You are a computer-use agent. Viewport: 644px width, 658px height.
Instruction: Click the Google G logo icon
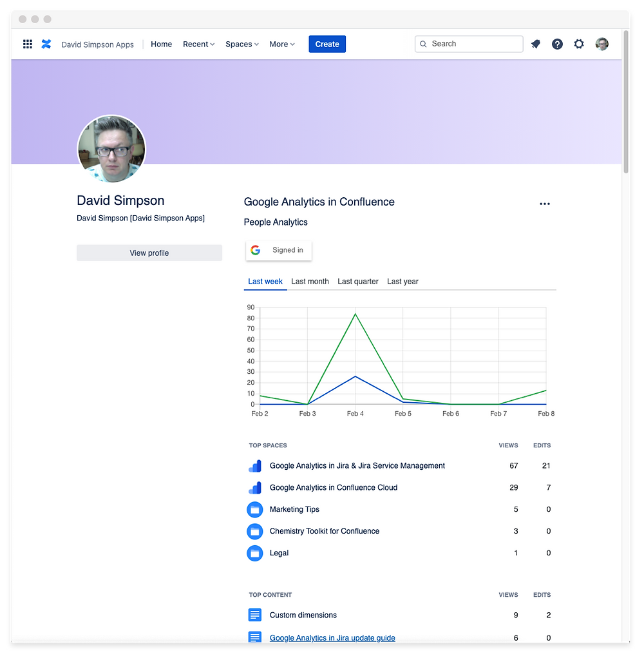255,250
